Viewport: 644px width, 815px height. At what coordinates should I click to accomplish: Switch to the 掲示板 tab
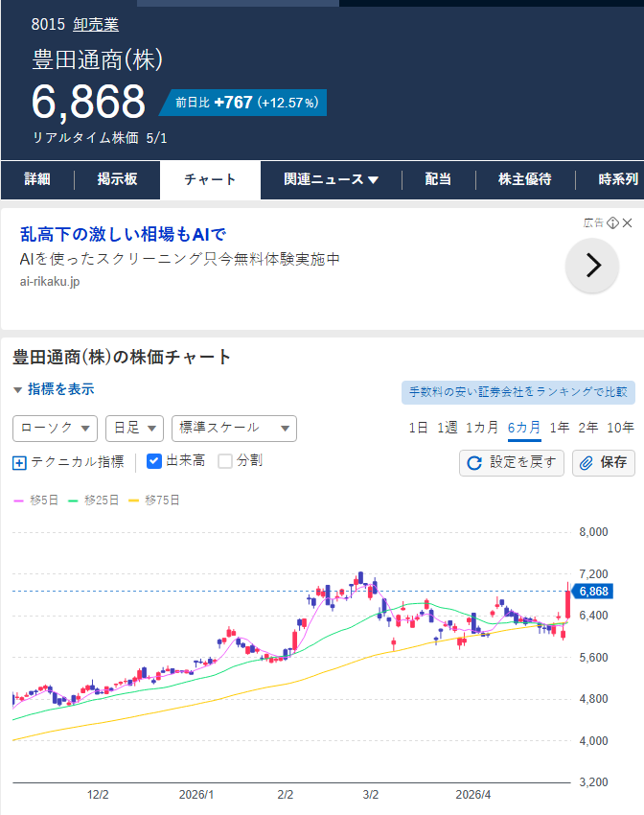[x=117, y=179]
